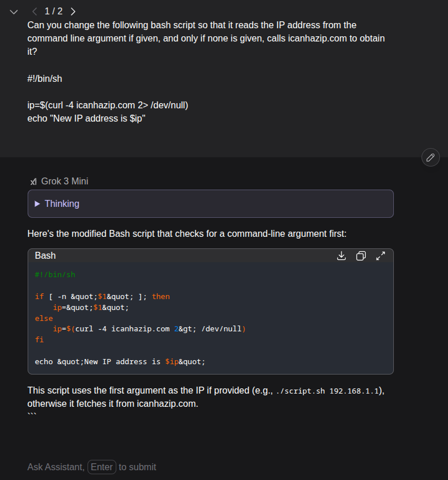
Task: Copy the Bash code block
Action: coord(361,256)
